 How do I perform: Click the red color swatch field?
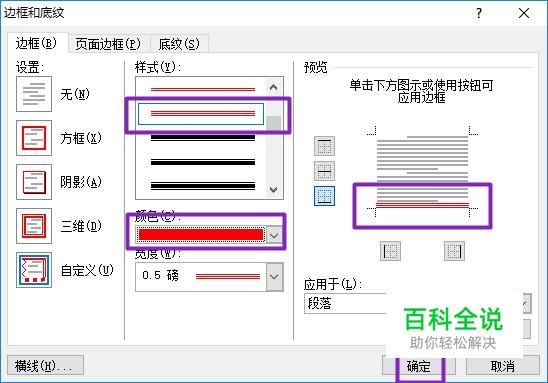(x=201, y=235)
